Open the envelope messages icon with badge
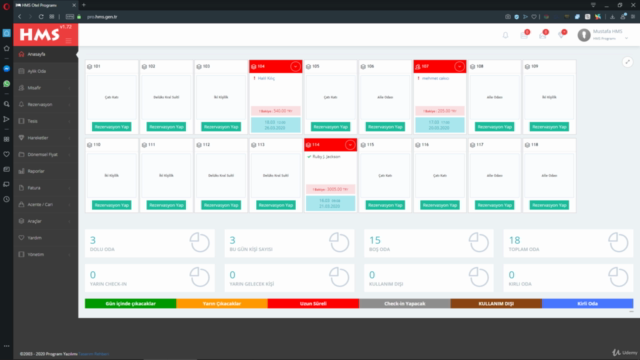This screenshot has width=640, height=360. click(x=542, y=36)
